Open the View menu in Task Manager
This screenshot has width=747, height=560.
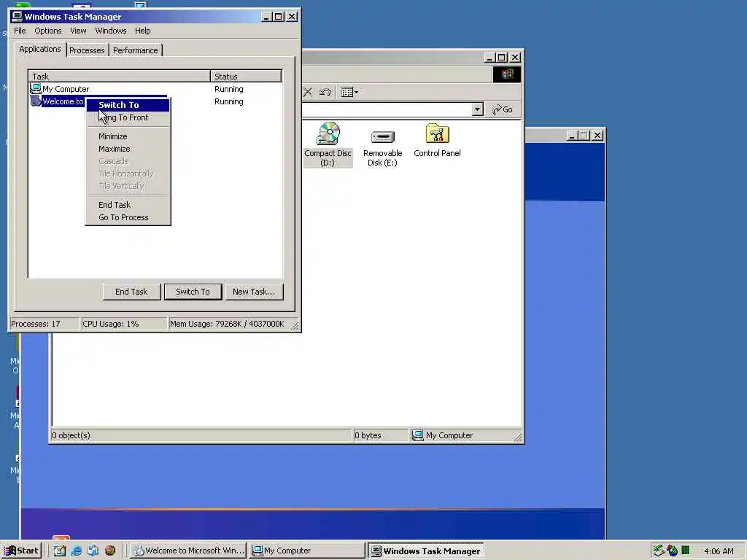[x=78, y=31]
